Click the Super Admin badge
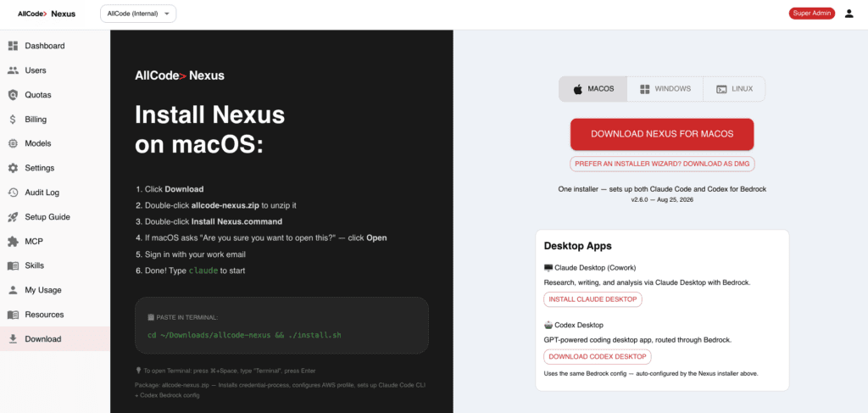This screenshot has height=413, width=868. click(x=811, y=14)
